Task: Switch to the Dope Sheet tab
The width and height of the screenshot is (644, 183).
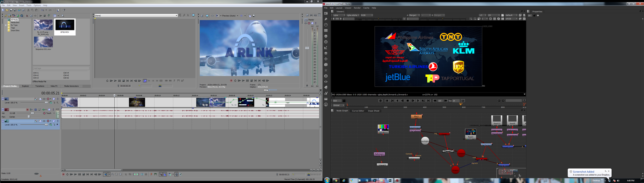Action: coord(374,111)
